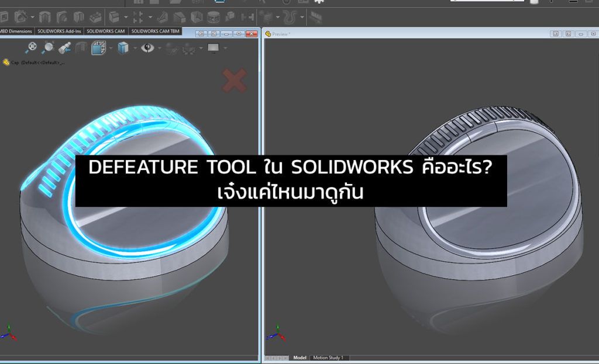Select the Shell feature icon
599x364 pixels.
(197, 17)
